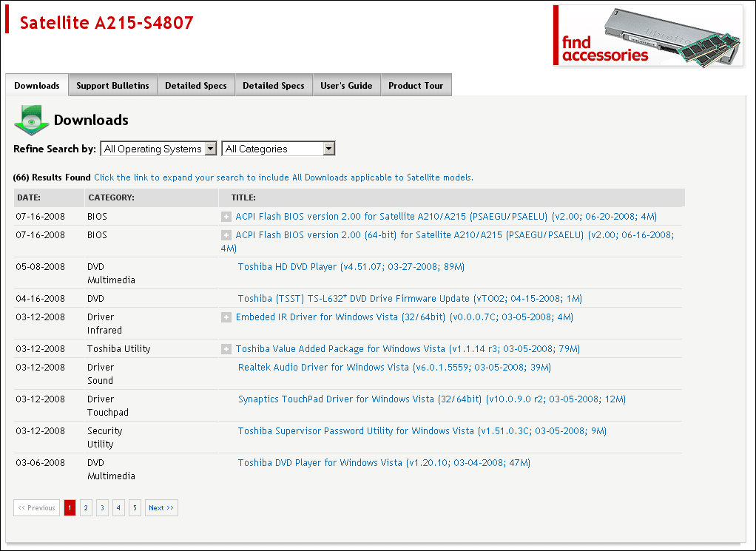
Task: Expand the first ACPI Flash BIOS entry
Action: tap(226, 217)
